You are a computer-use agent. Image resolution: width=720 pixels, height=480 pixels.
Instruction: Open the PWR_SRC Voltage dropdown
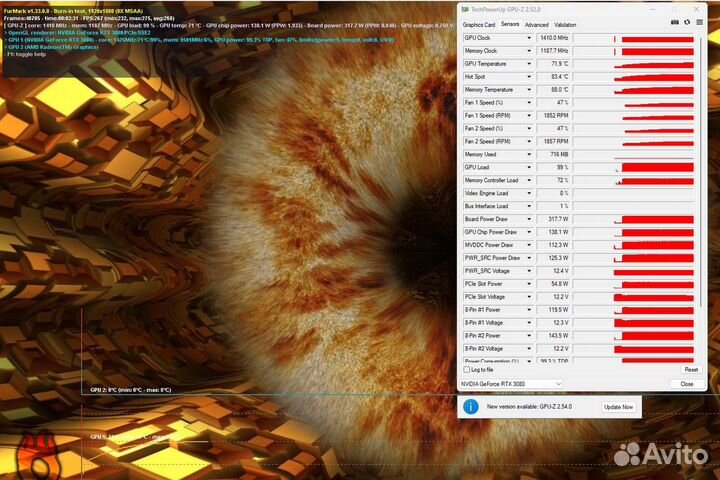point(529,271)
